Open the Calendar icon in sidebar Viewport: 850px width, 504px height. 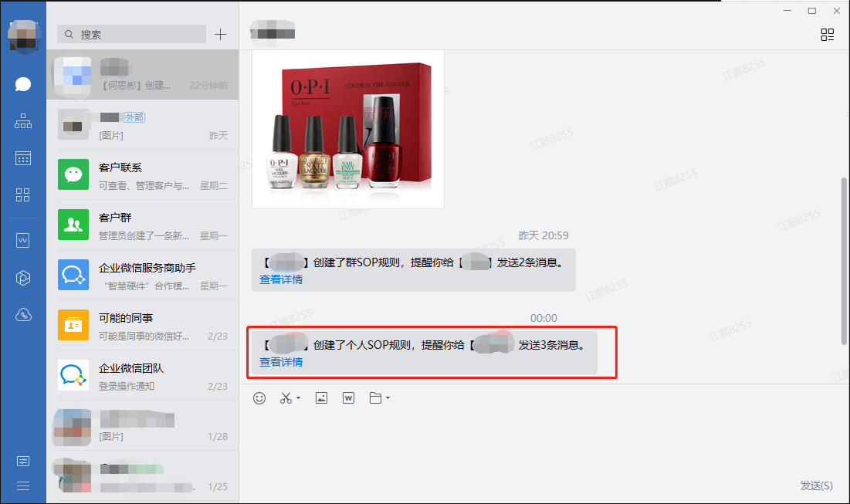point(22,157)
